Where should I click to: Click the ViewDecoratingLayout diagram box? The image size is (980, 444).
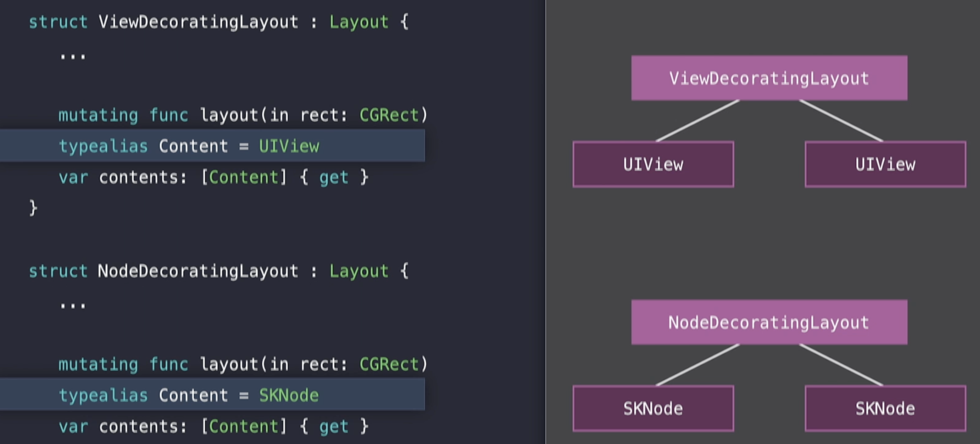click(x=769, y=78)
